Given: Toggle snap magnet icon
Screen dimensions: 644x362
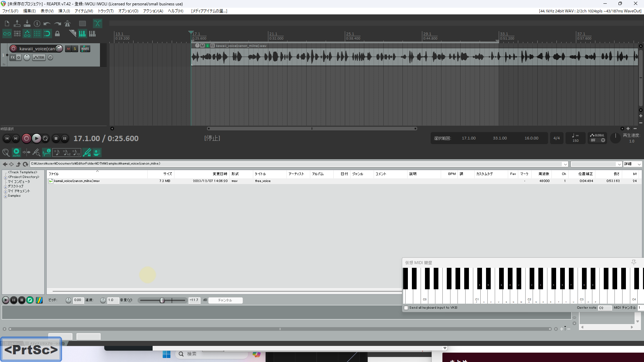Looking at the screenshot, I should (x=47, y=34).
